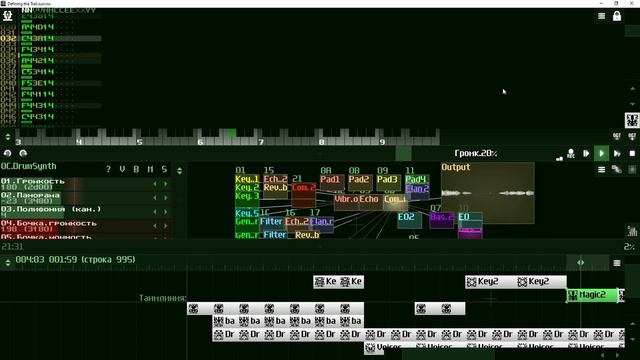Expand pattern editor with up-down arrows
This screenshot has height=360, width=640.
coord(8,136)
